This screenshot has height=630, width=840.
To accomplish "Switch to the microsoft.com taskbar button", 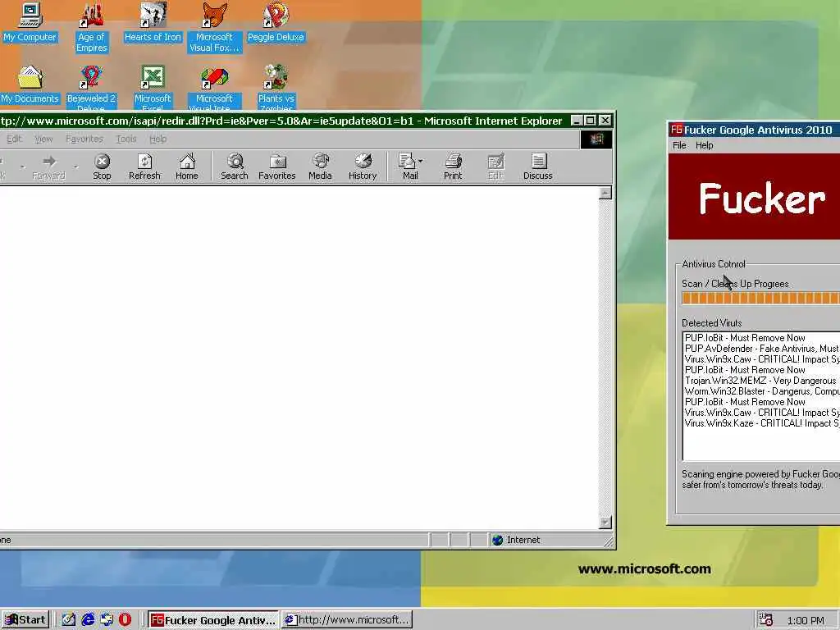I will pos(347,620).
